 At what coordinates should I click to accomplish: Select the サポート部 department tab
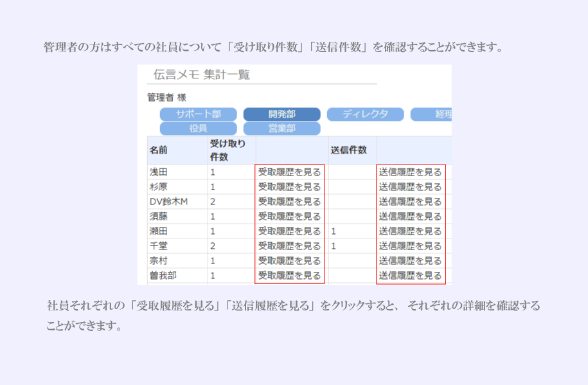(199, 114)
